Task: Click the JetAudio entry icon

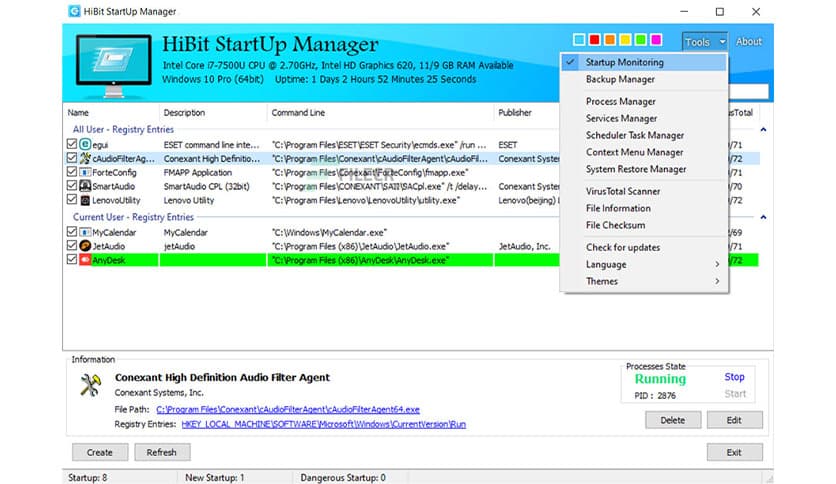Action: 85,246
